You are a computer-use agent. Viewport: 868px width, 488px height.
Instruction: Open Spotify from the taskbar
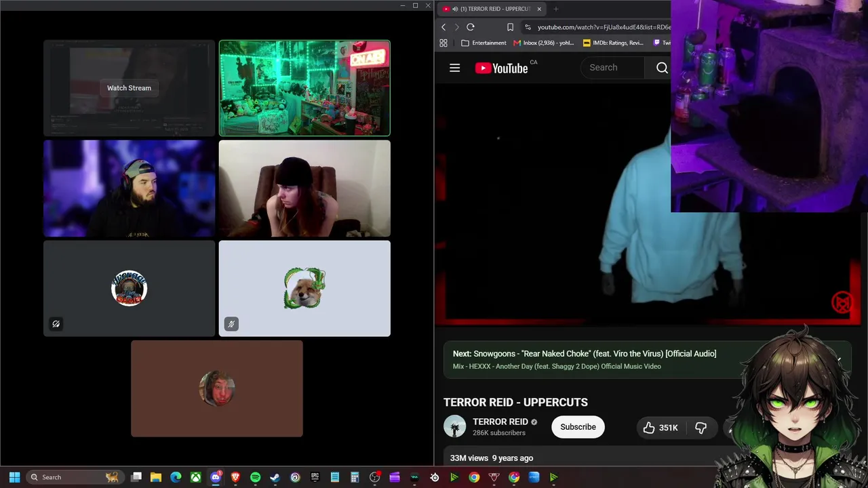pos(255,477)
